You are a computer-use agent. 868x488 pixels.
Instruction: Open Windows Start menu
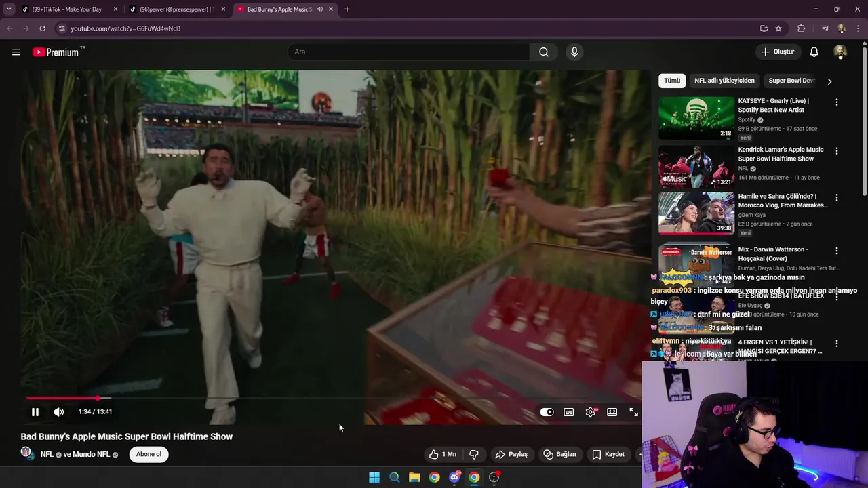[x=374, y=477]
